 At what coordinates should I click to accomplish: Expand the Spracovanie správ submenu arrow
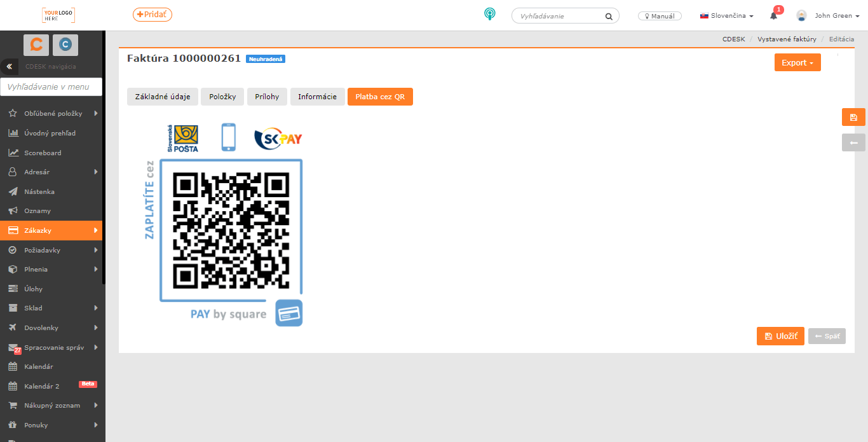pyautogui.click(x=95, y=347)
